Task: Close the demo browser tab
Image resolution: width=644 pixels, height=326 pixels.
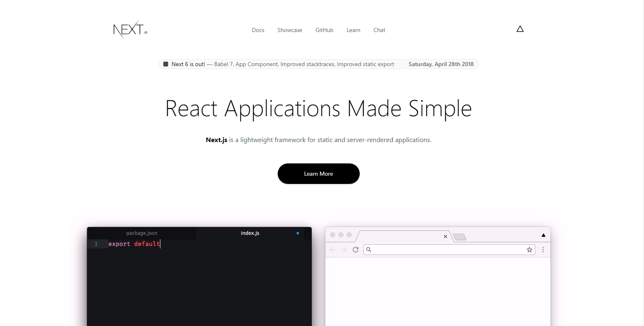Action: click(445, 236)
